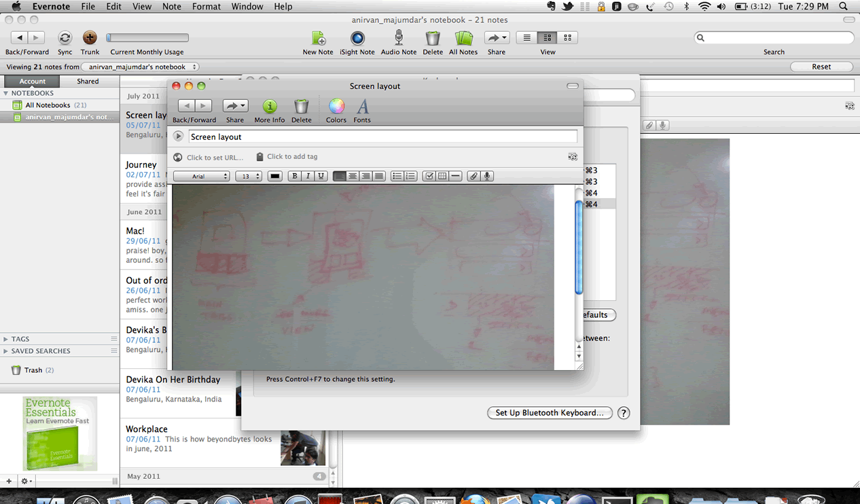Click the Evernote search field

pos(774,38)
